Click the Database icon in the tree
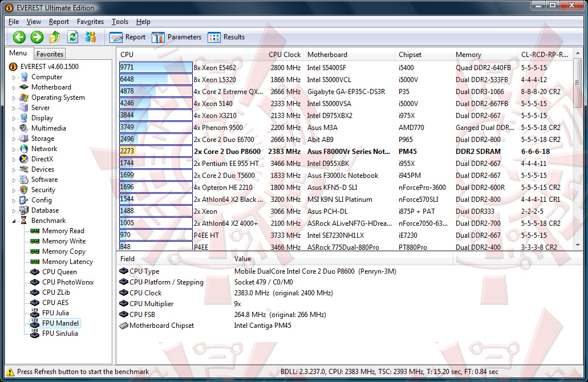This screenshot has width=588, height=382. click(x=25, y=210)
